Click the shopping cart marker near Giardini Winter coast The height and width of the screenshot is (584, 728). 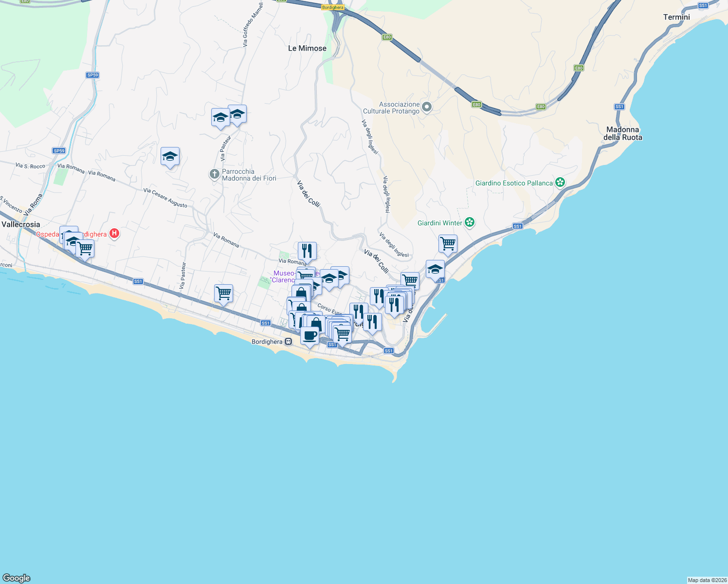[x=448, y=243]
